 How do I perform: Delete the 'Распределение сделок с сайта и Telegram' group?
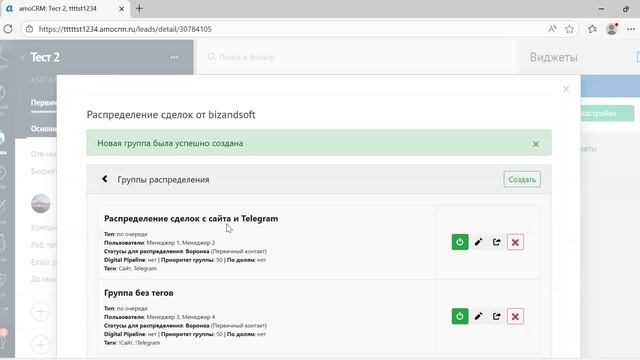coord(515,242)
